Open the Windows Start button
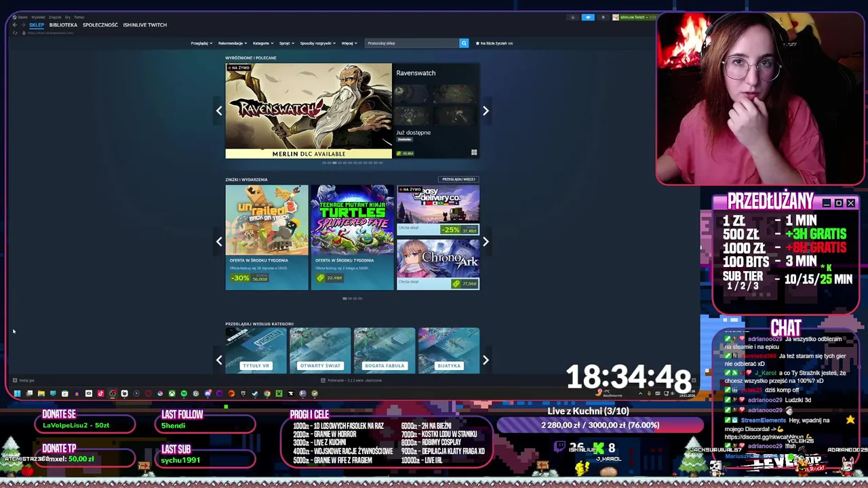This screenshot has width=868, height=488. tap(17, 393)
